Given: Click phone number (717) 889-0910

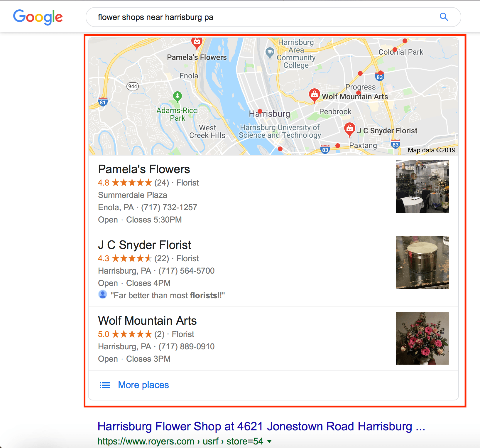Looking at the screenshot, I should [x=187, y=346].
